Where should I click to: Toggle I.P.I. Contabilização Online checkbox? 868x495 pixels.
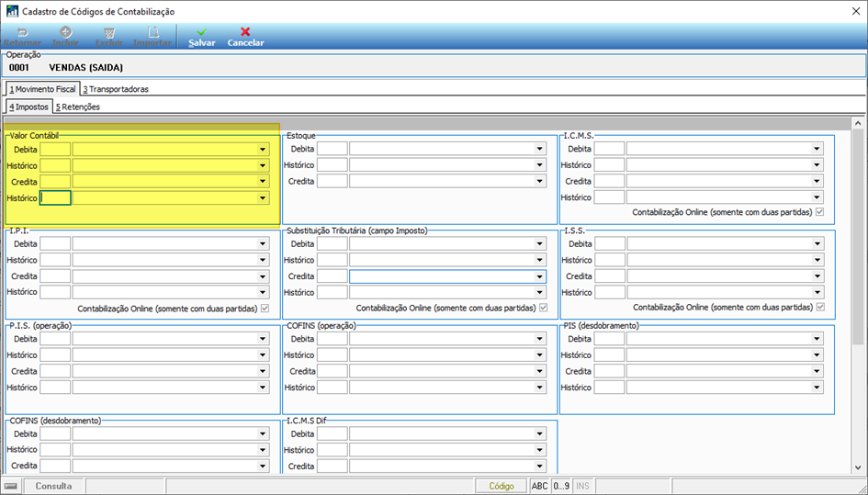coord(265,309)
